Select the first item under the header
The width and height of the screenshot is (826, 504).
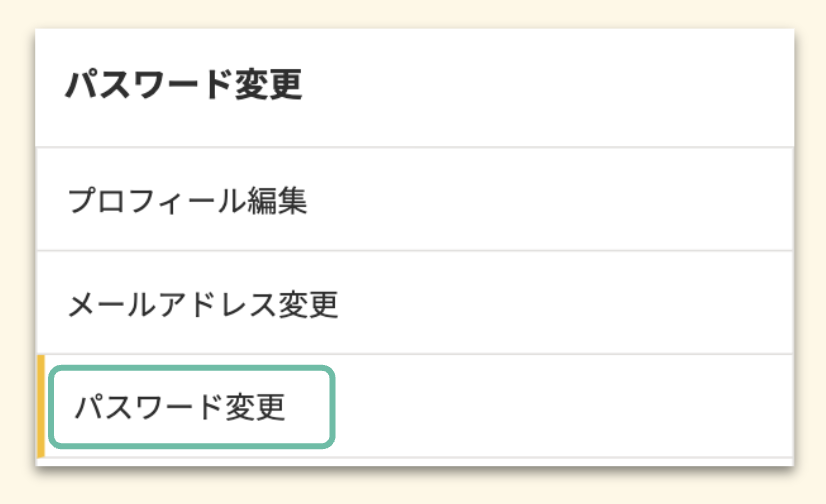187,201
